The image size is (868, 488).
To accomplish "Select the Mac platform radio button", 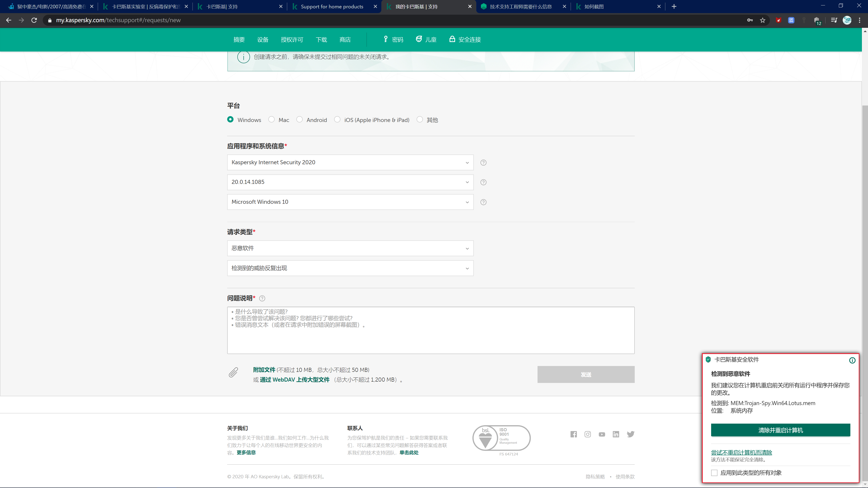I will 271,120.
